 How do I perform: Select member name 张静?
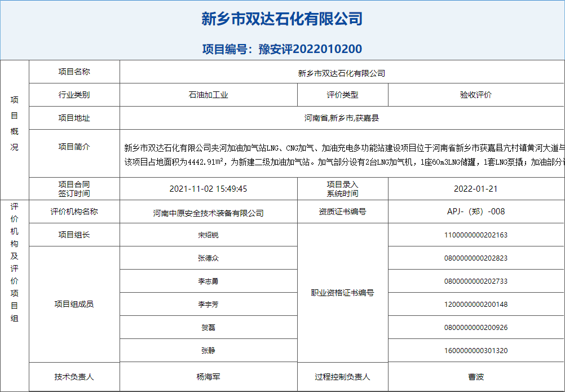click(208, 351)
